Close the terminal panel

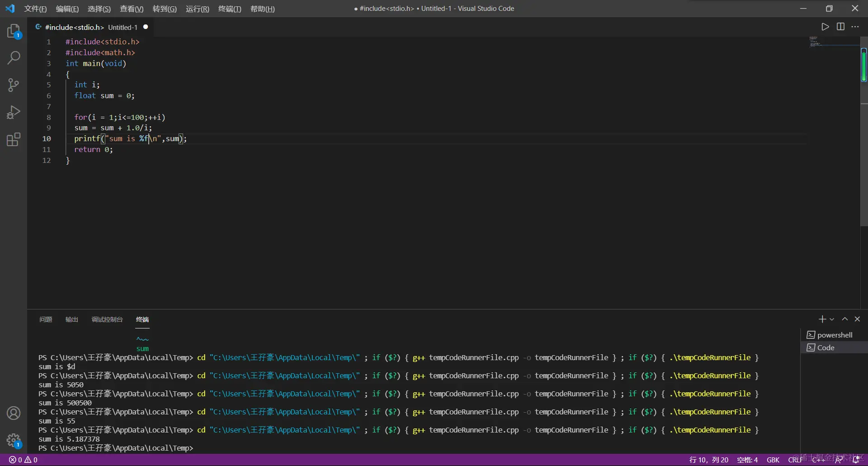coord(857,319)
